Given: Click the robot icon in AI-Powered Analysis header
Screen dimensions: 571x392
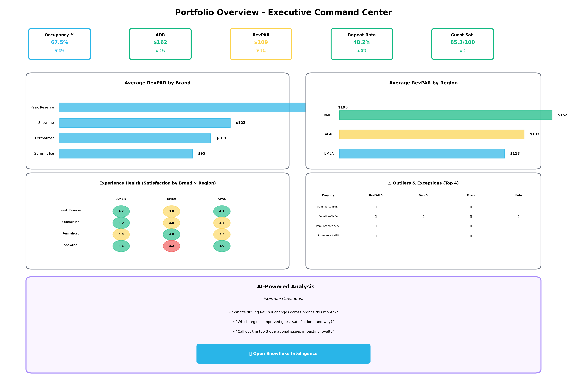Looking at the screenshot, I should click(254, 286).
